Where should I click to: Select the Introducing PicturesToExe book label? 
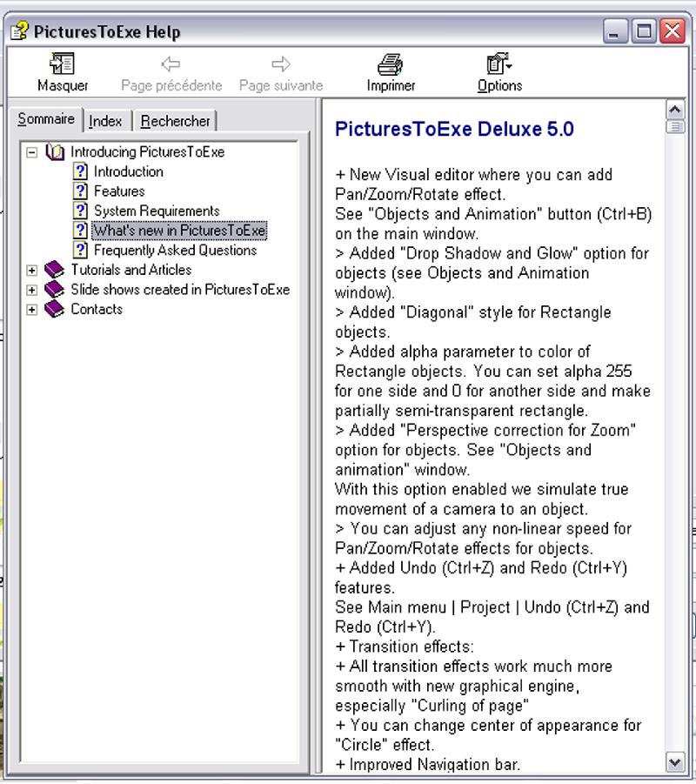point(148,152)
